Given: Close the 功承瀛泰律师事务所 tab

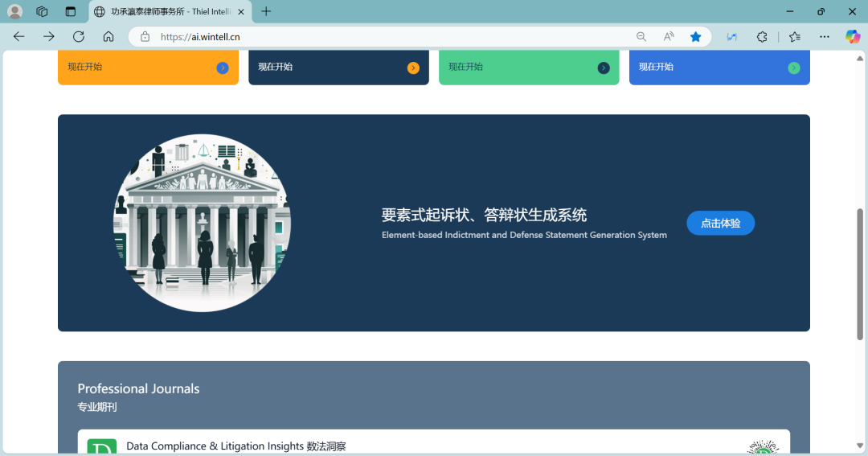Looking at the screenshot, I should [x=241, y=11].
